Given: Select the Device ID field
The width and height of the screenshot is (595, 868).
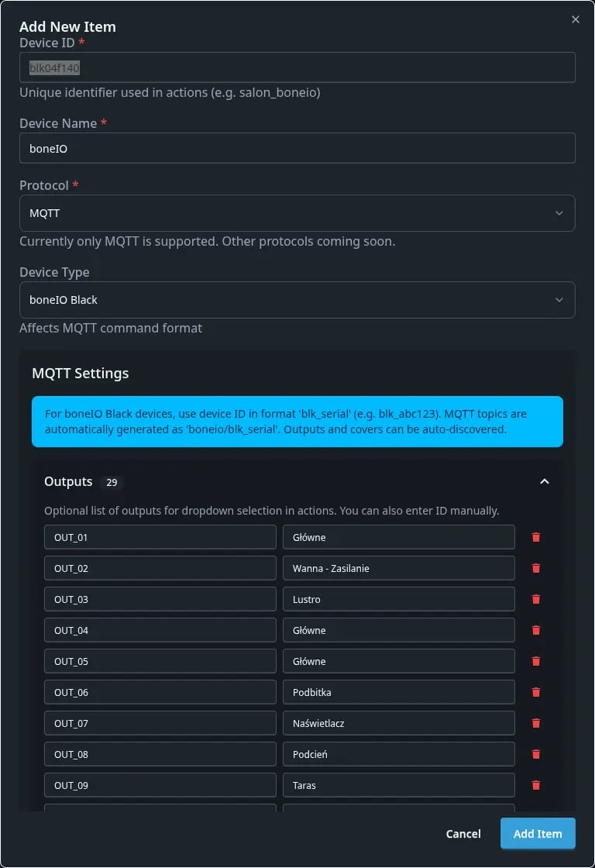Looking at the screenshot, I should point(297,67).
